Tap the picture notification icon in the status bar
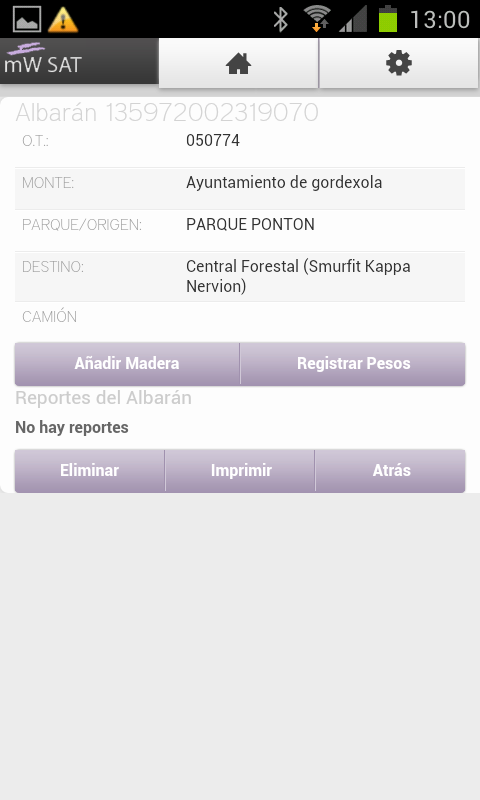The height and width of the screenshot is (800, 480). click(27, 19)
